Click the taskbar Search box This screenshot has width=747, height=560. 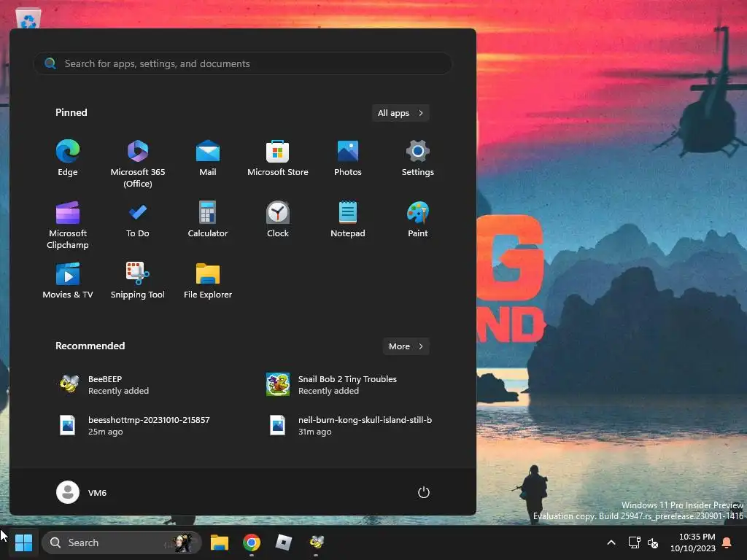(122, 542)
